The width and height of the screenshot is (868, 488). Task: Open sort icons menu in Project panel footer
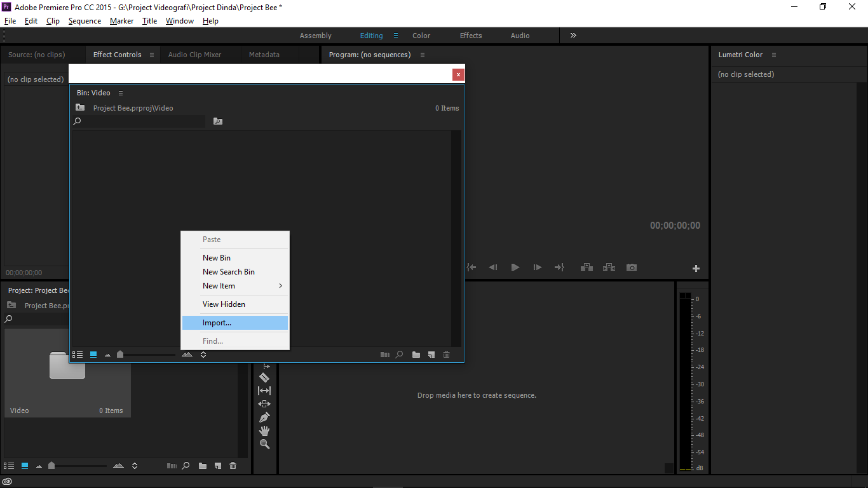pyautogui.click(x=135, y=466)
